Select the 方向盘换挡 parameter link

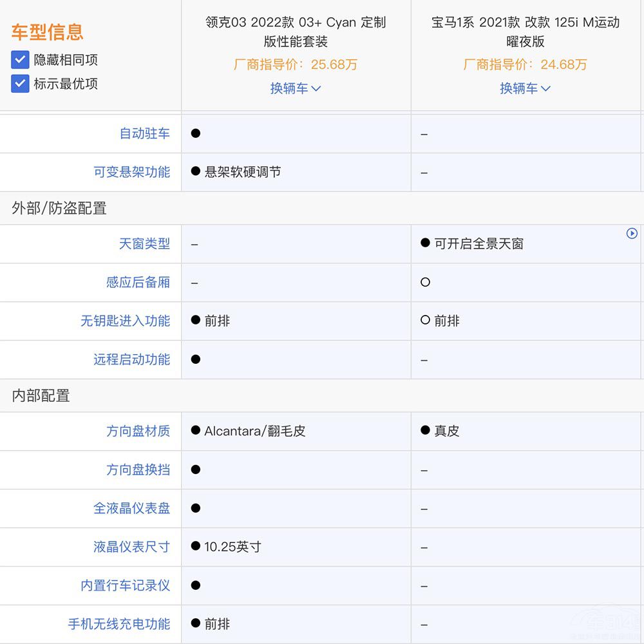138,469
